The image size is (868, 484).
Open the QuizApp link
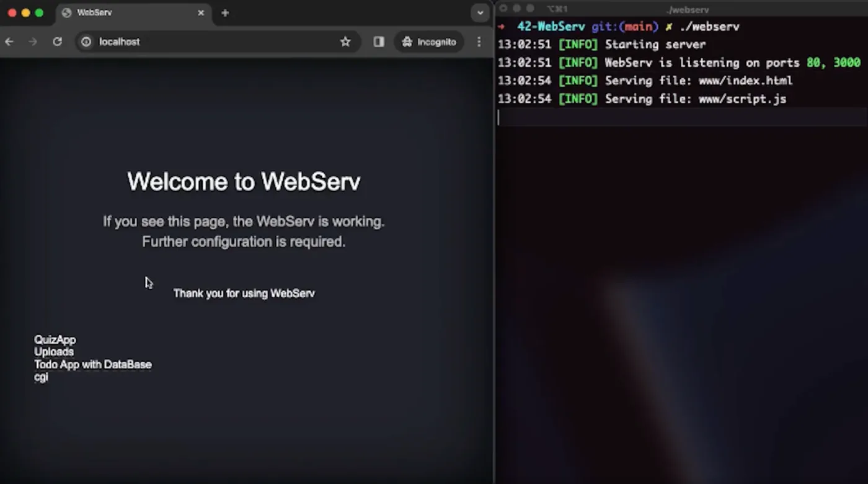coord(55,339)
